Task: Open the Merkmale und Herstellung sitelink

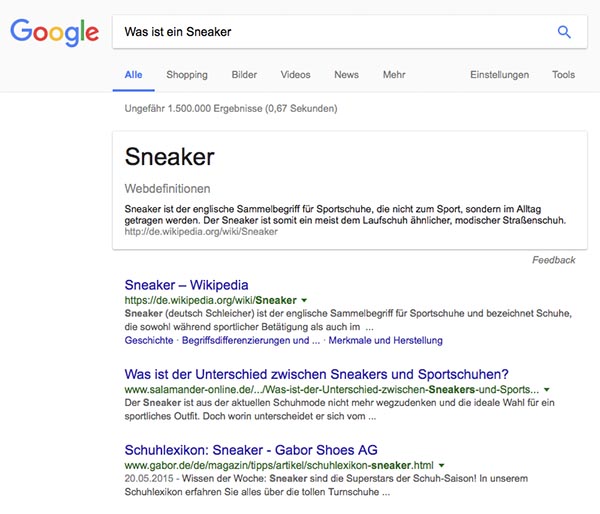Action: pyautogui.click(x=385, y=340)
